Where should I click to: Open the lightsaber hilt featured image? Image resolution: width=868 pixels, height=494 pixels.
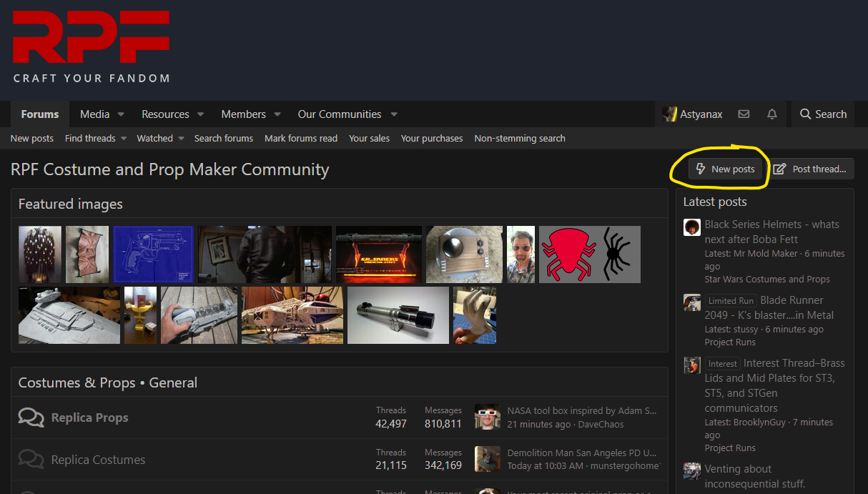click(x=398, y=315)
